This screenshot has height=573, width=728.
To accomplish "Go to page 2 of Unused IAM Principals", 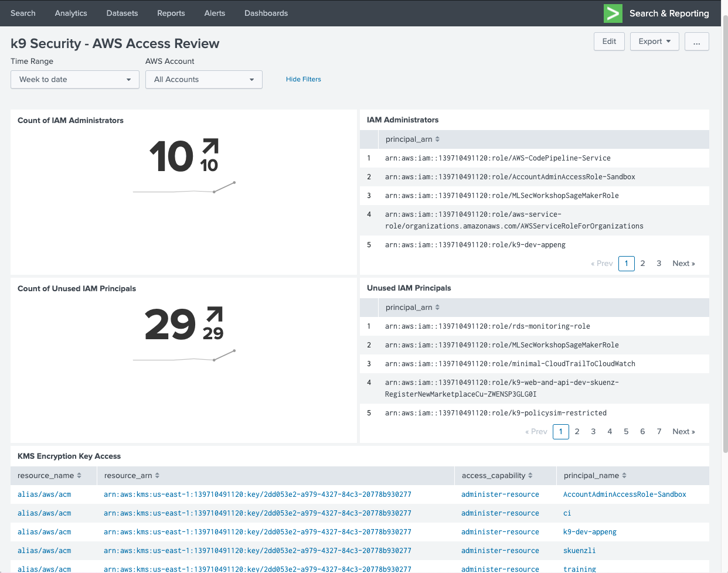I will click(577, 432).
